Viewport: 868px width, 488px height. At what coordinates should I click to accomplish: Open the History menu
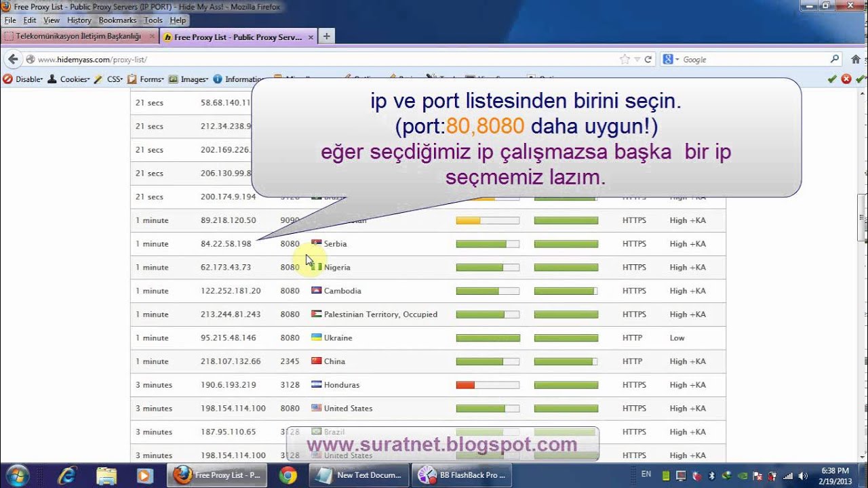(x=79, y=20)
